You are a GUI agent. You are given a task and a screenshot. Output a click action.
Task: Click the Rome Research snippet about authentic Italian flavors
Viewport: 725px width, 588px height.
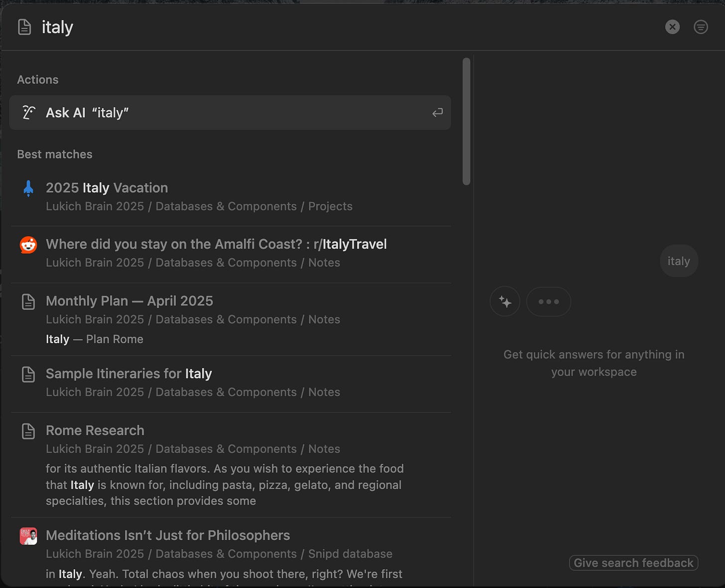[x=225, y=485]
